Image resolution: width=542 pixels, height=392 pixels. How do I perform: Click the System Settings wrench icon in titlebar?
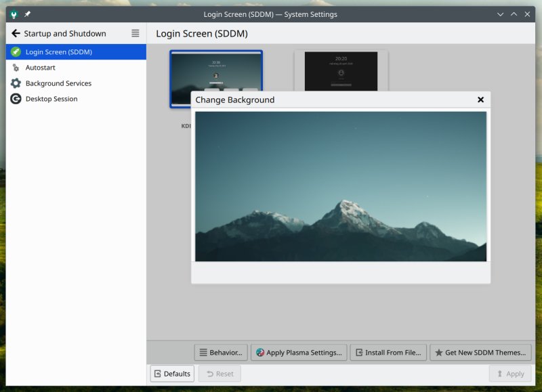click(x=14, y=14)
